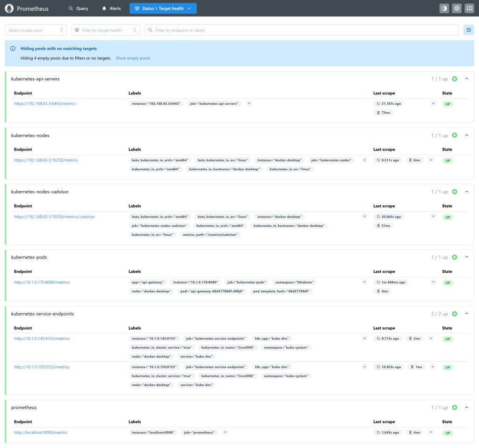479x448 pixels.
Task: Expand labels chevron in kubernetes-pods row
Action: [364, 282]
